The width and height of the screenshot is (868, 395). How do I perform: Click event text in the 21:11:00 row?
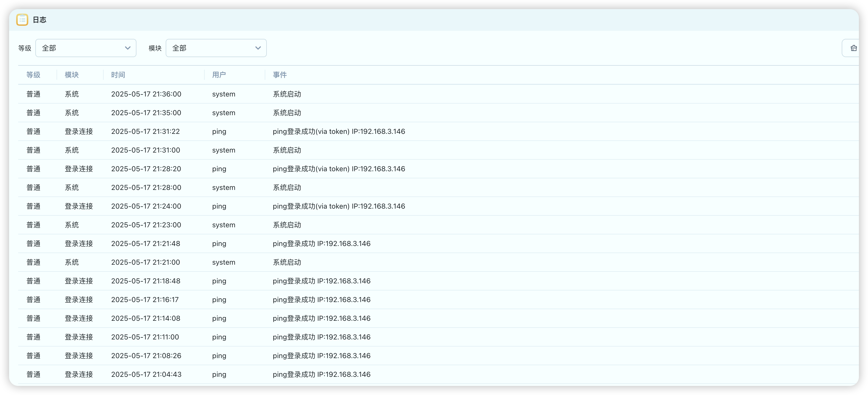pos(321,337)
